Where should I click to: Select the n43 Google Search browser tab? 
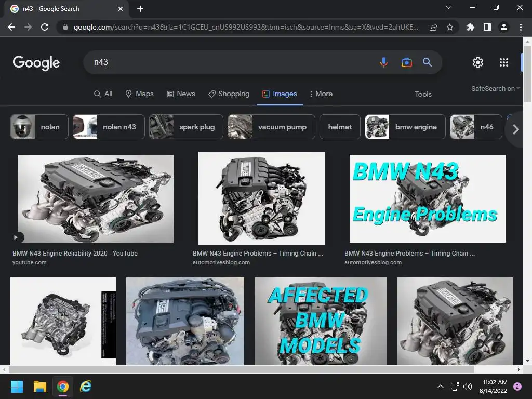pos(66,9)
